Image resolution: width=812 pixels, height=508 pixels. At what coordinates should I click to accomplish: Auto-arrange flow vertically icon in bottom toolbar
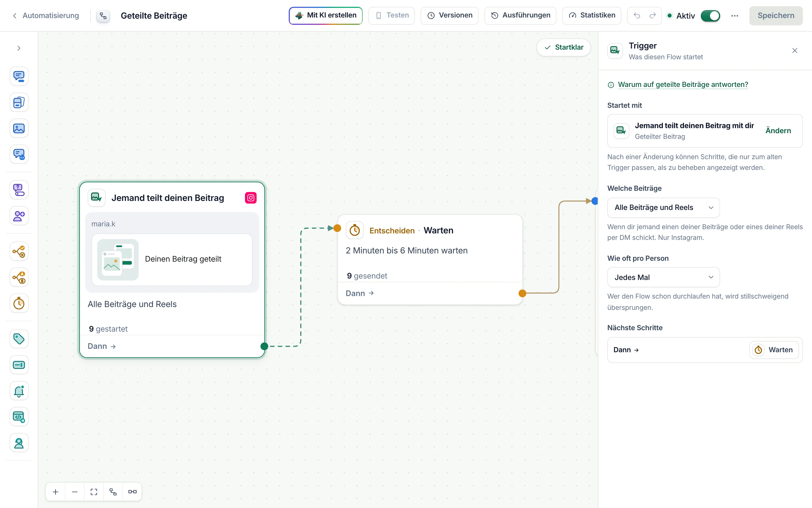113,492
